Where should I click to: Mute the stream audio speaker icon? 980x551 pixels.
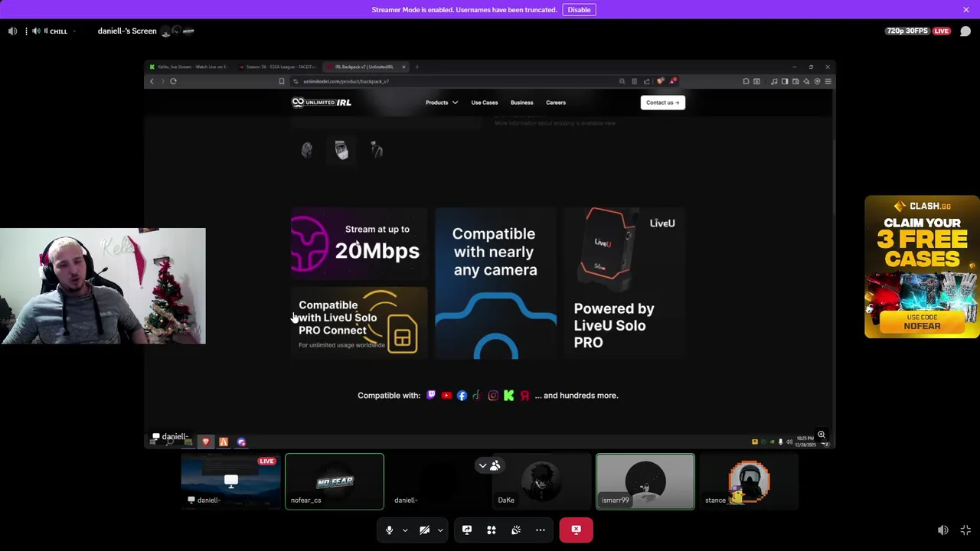12,31
